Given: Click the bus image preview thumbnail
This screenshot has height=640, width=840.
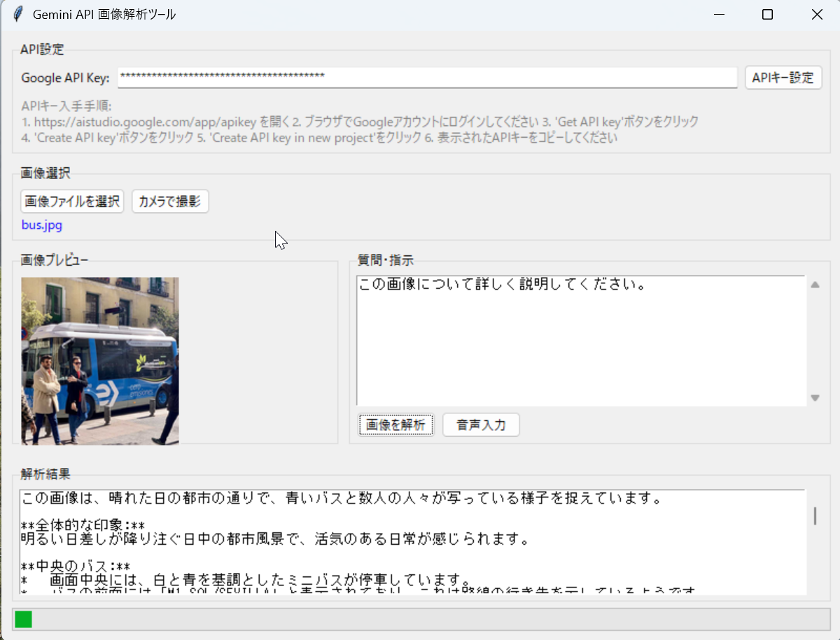Looking at the screenshot, I should tap(100, 361).
